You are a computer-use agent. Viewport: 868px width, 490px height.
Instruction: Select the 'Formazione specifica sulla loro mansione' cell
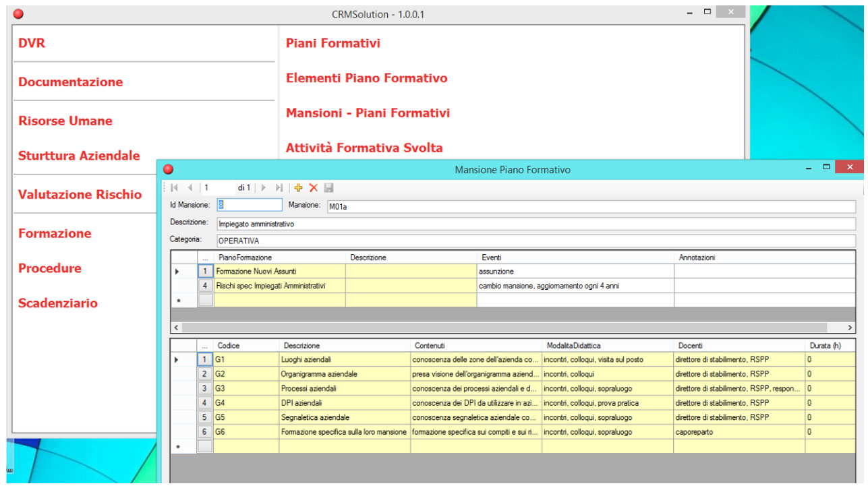(x=345, y=432)
